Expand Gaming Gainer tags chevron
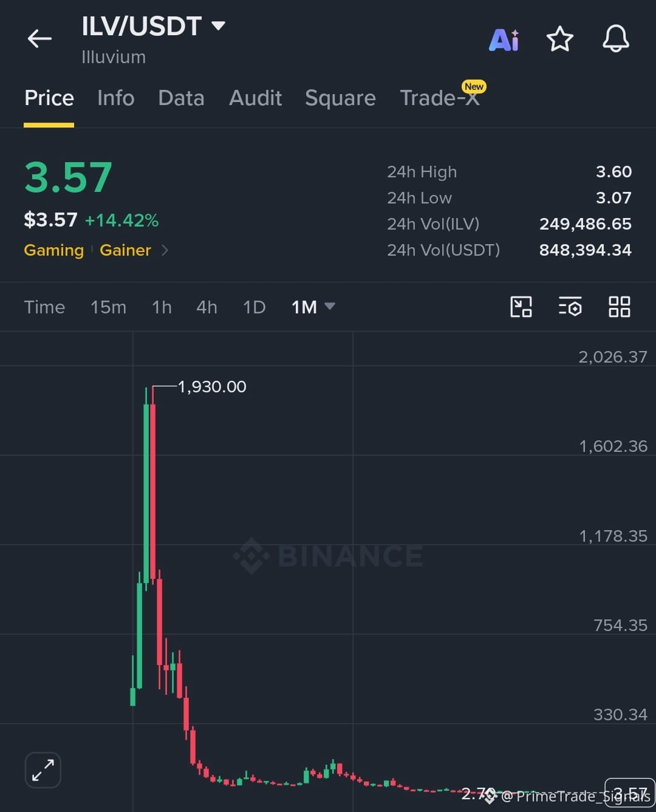This screenshot has width=656, height=812. [165, 250]
